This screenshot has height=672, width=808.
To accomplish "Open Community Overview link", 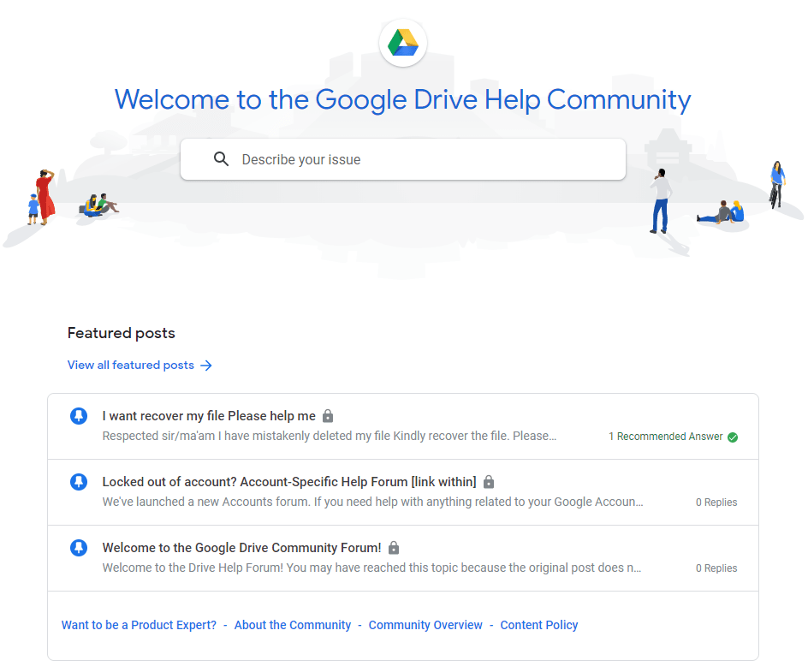I will point(425,625).
